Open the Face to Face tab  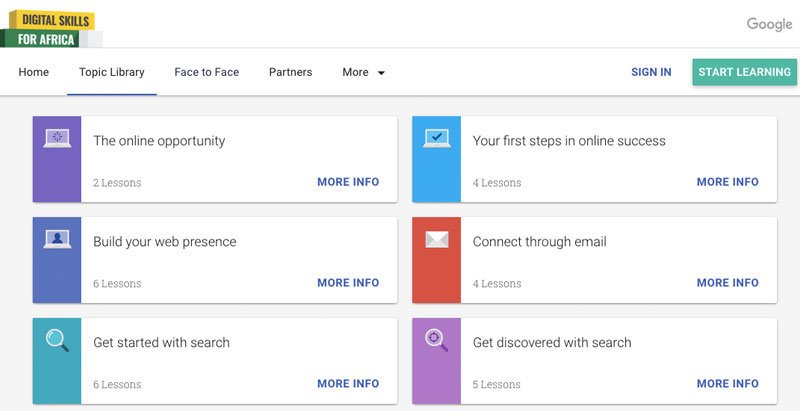click(x=206, y=72)
